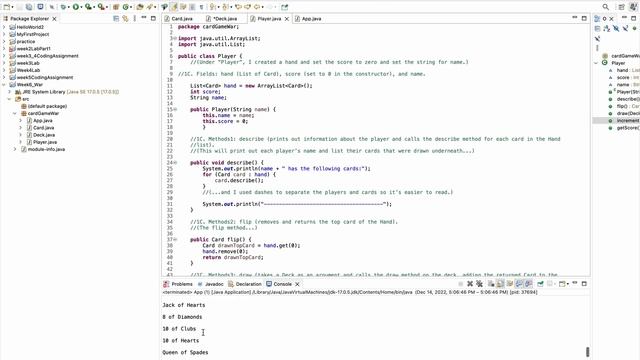Switch to the Java perspective icon
This screenshot has height=360, width=640.
pyautogui.click(x=633, y=7)
